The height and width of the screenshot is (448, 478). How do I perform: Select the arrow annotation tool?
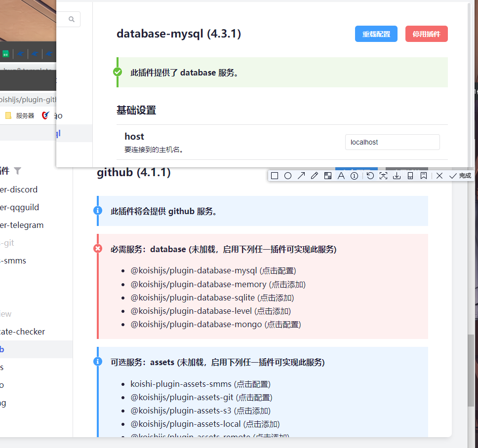(x=301, y=176)
